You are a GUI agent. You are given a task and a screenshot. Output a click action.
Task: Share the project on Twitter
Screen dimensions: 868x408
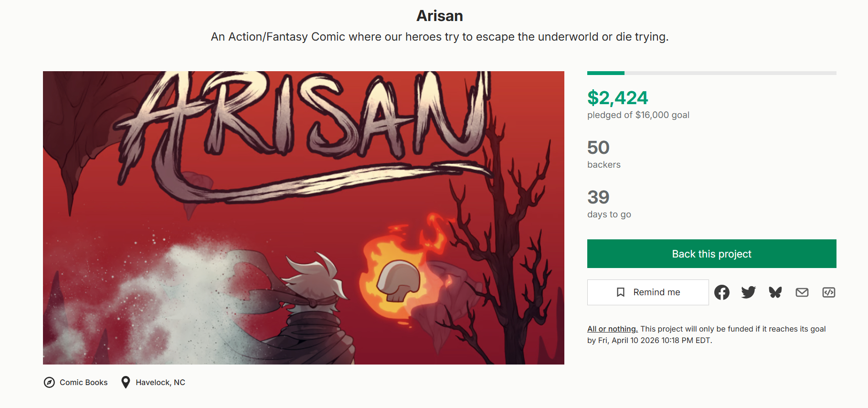(748, 292)
